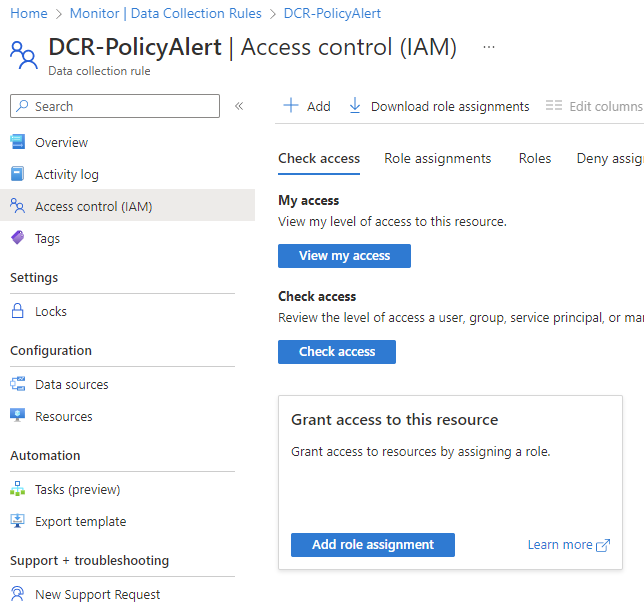
Task: Select Access control (IAM) menu item
Action: coord(127,205)
